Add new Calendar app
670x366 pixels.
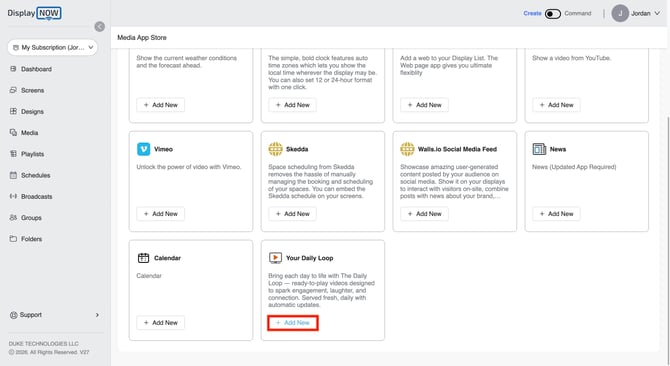tap(161, 322)
